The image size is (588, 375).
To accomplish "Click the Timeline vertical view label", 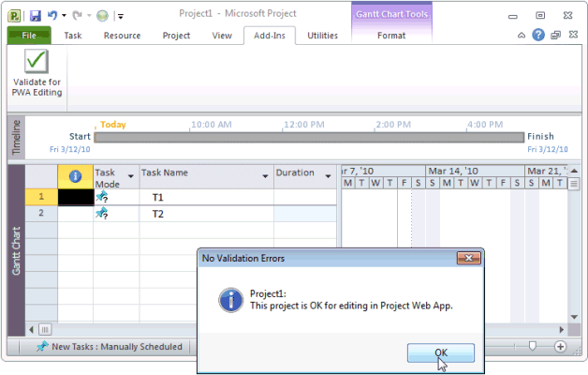I will click(x=16, y=138).
